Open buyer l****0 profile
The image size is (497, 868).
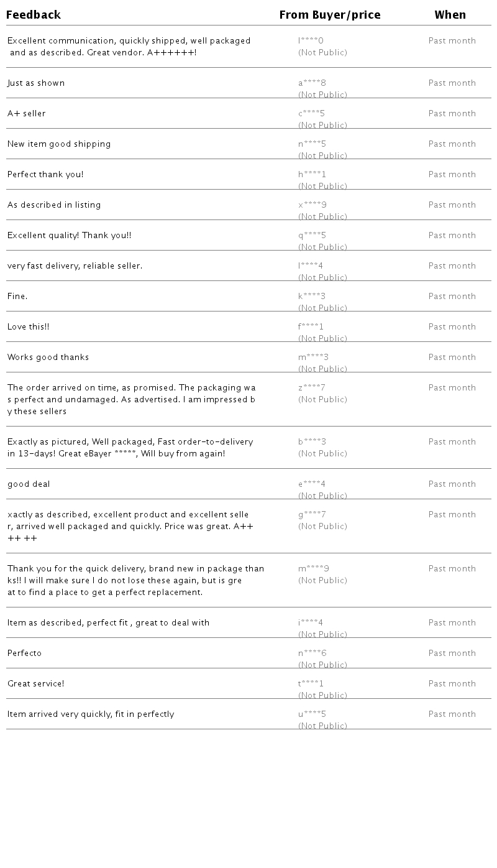(311, 41)
